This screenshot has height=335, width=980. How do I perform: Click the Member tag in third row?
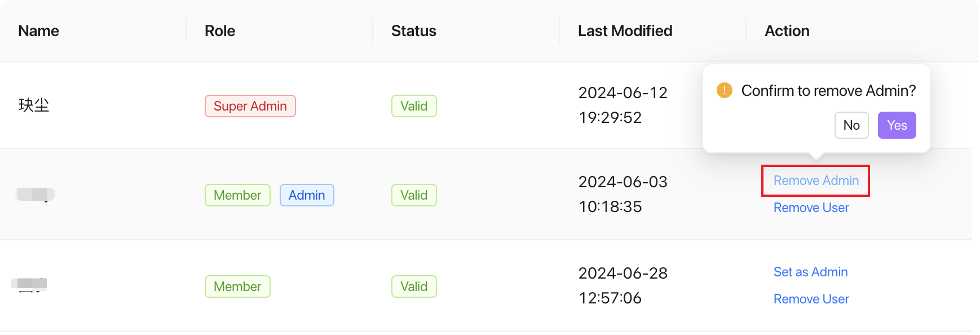(237, 286)
